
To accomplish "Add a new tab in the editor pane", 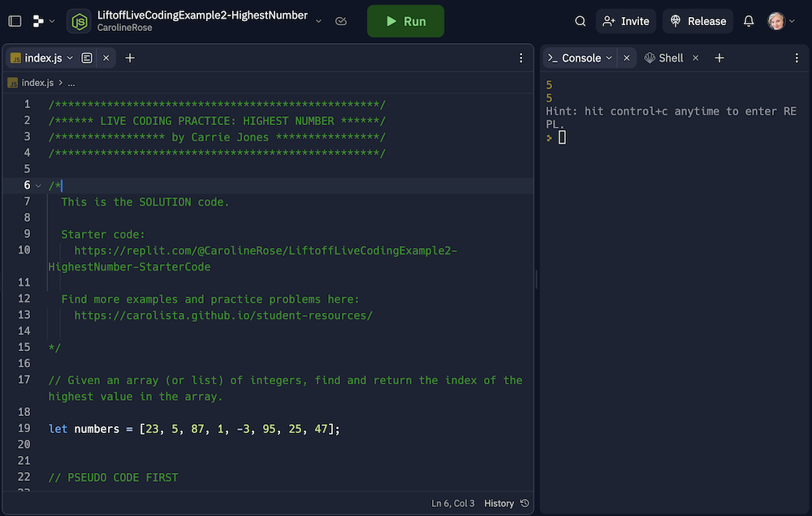I will point(130,58).
